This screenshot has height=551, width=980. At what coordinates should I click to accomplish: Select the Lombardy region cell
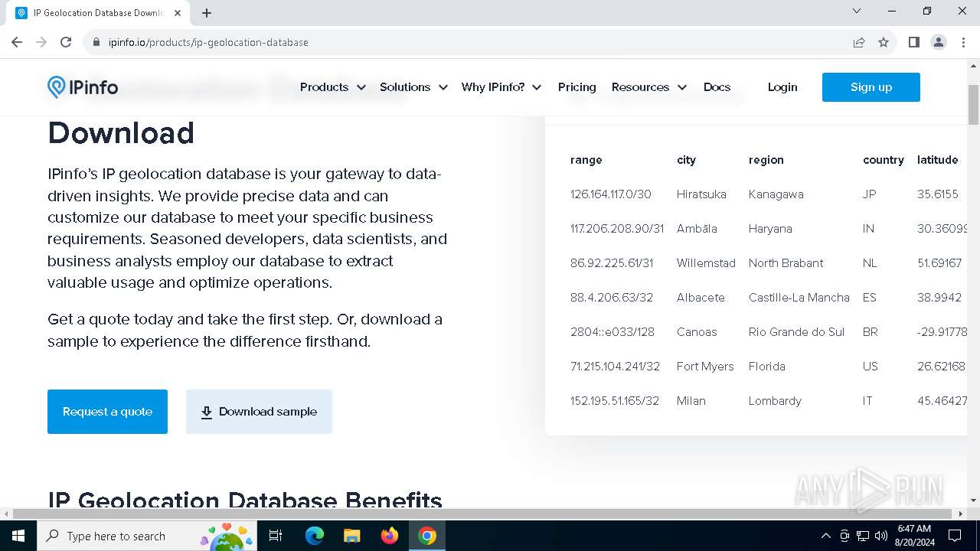point(775,401)
